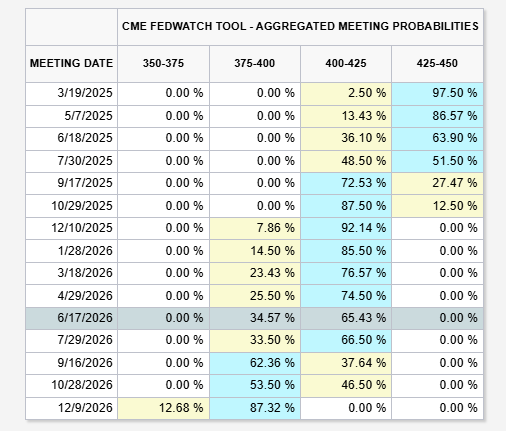Click the 12.68 % cell for 12/9/2026
Viewport: 506px width, 431px height.
(163, 408)
